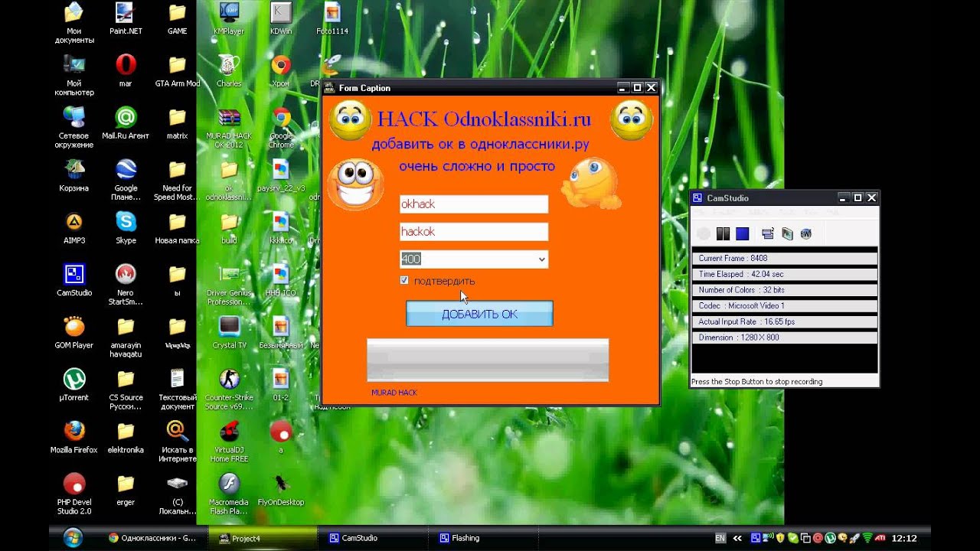Image resolution: width=980 pixels, height=551 pixels.
Task: Click the MURAD HACK link
Action: [394, 393]
